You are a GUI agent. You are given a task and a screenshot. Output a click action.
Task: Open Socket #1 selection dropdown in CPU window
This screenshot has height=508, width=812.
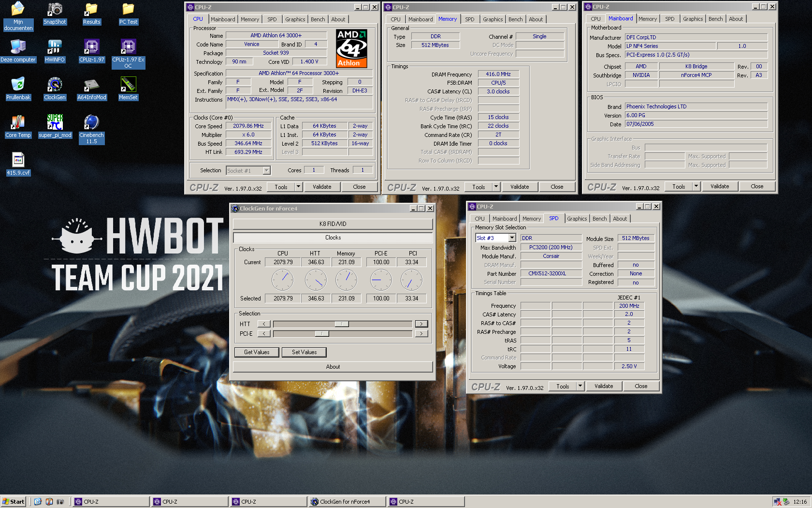pyautogui.click(x=266, y=170)
